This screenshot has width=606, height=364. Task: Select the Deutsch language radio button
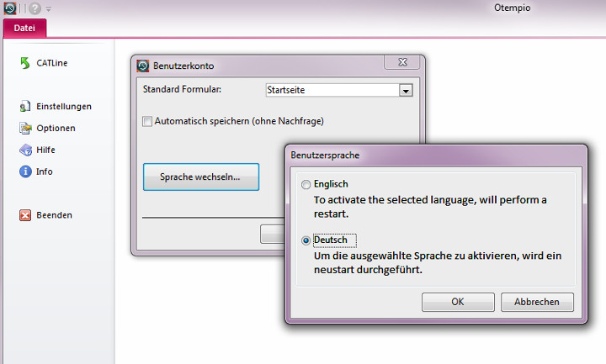[x=306, y=240]
